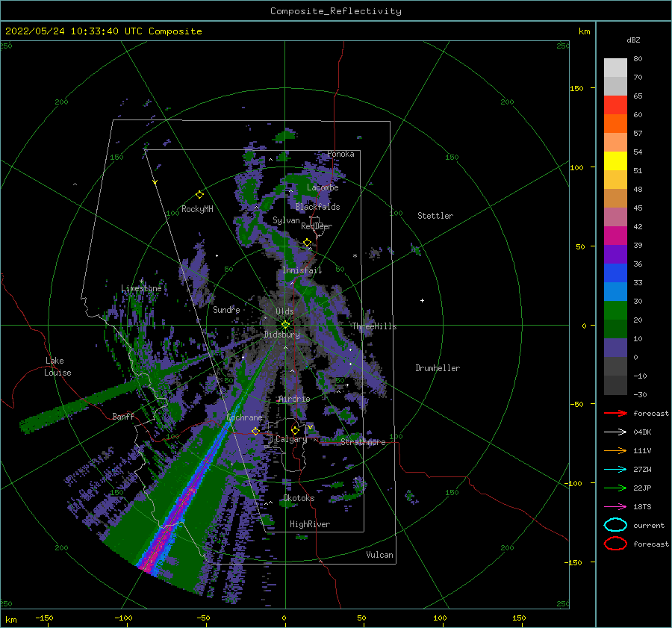
Task: Select the green 30-20 dBZ swatch
Action: 615,310
